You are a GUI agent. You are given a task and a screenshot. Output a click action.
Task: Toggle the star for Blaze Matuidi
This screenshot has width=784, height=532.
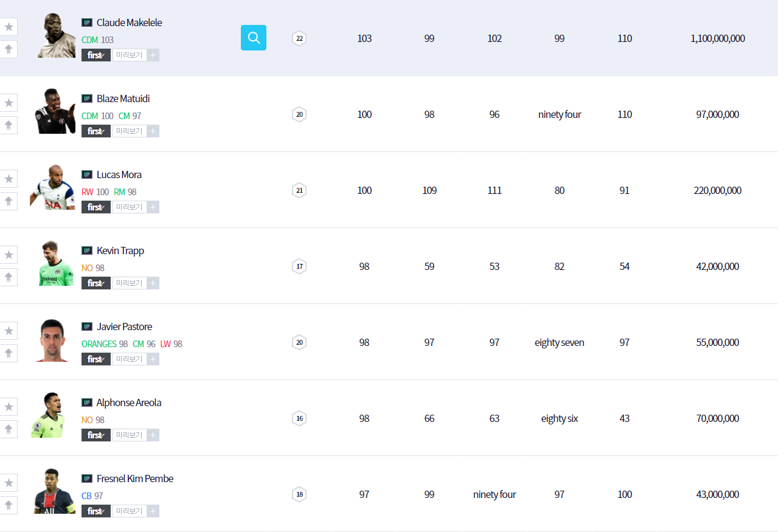(x=9, y=103)
